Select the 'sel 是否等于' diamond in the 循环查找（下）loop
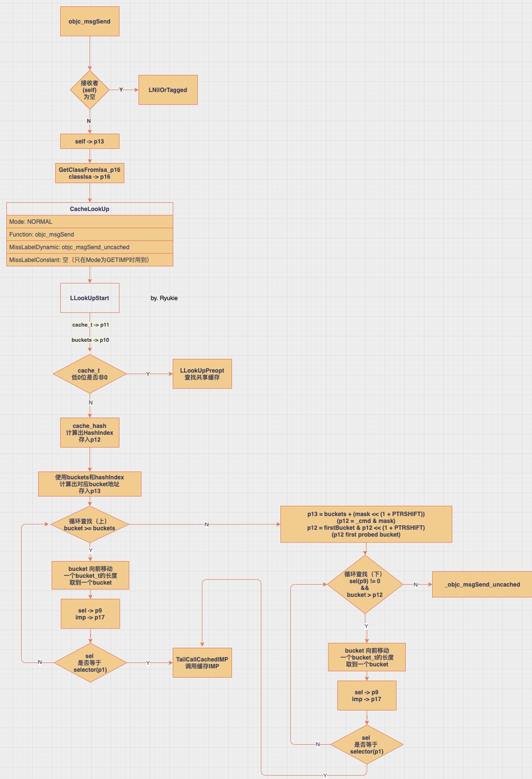Viewport: 532px width, 779px height. tap(367, 745)
